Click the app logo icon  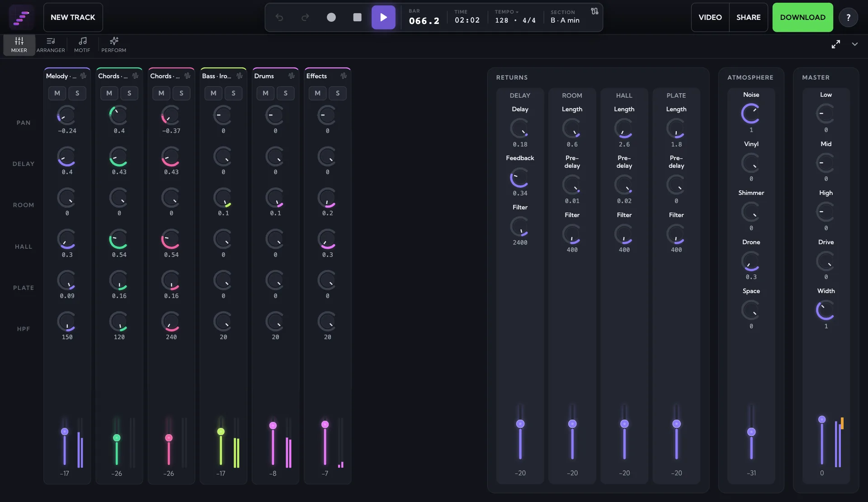tap(21, 17)
